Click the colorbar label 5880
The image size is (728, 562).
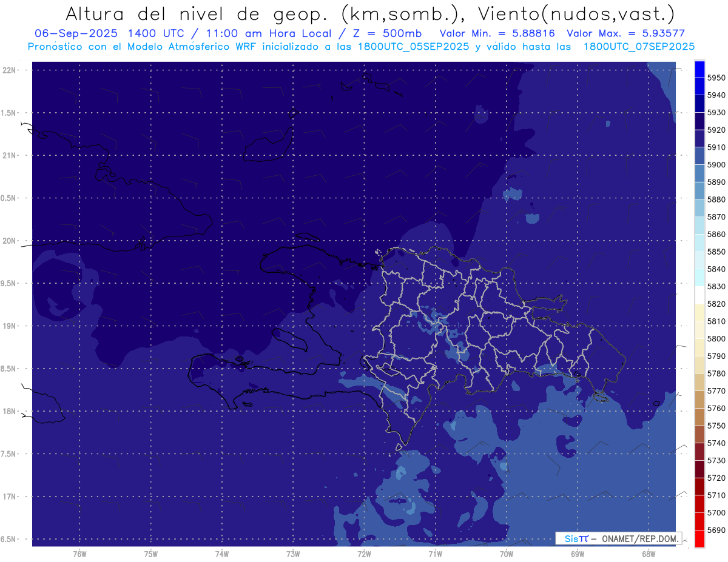click(716, 199)
